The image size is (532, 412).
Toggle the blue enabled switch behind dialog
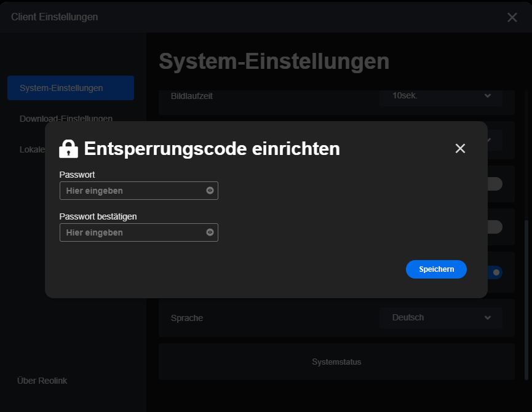pos(495,272)
